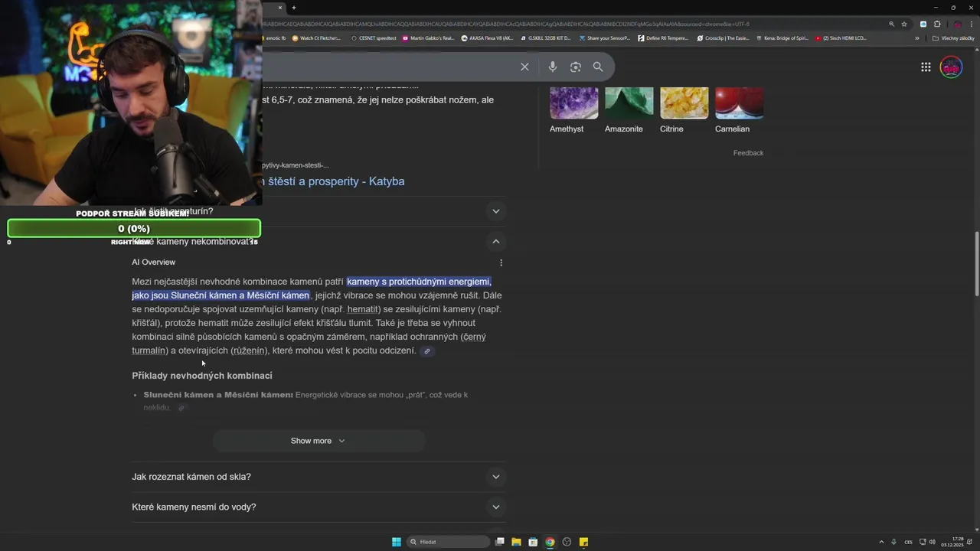This screenshot has width=980, height=551.
Task: Open Chrome extensions puzzle icon
Action: (x=936, y=24)
